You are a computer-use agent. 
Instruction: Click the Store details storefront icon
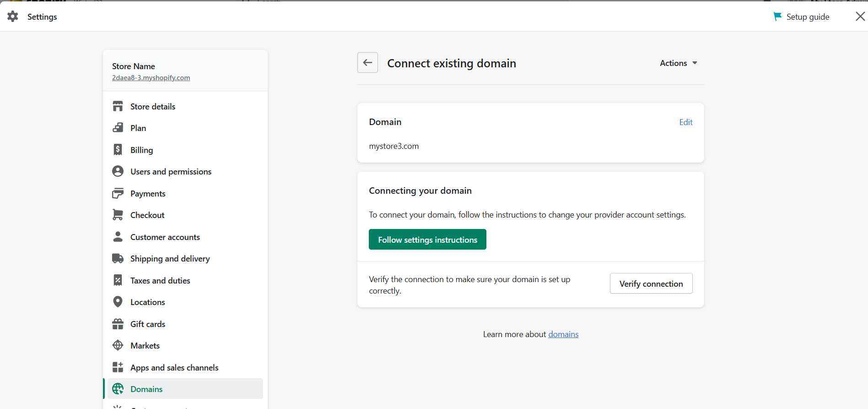click(x=118, y=106)
